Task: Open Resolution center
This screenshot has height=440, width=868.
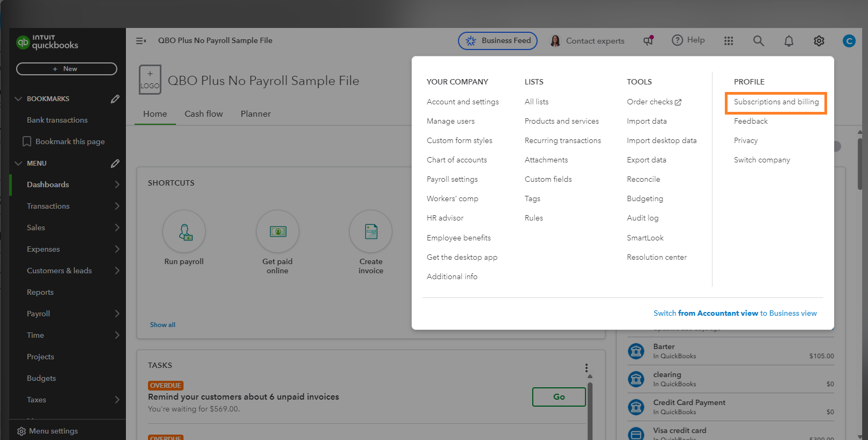Action: 657,257
